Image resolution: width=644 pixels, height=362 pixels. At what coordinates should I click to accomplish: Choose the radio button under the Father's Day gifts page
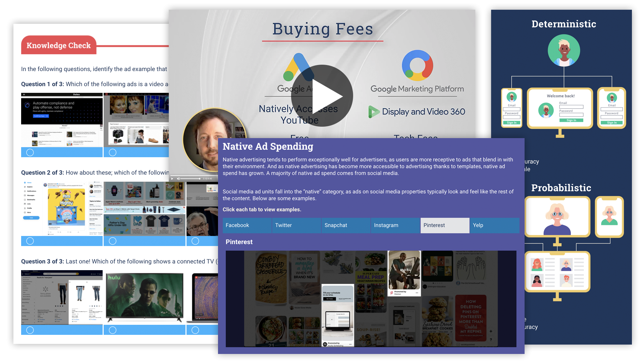click(x=113, y=241)
